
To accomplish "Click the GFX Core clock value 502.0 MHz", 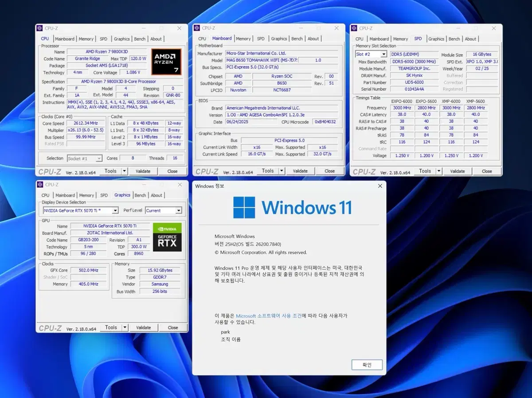I will click(x=88, y=270).
